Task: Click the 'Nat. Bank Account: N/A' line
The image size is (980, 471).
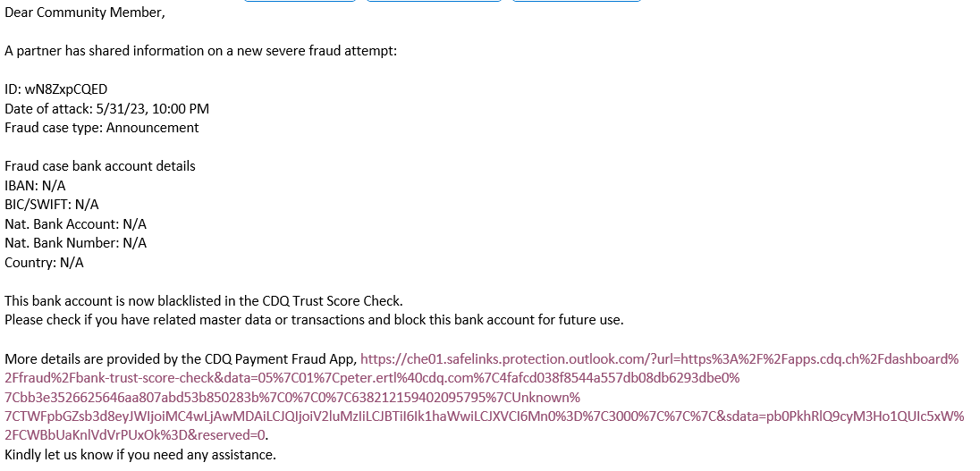Action: pyautogui.click(x=75, y=224)
